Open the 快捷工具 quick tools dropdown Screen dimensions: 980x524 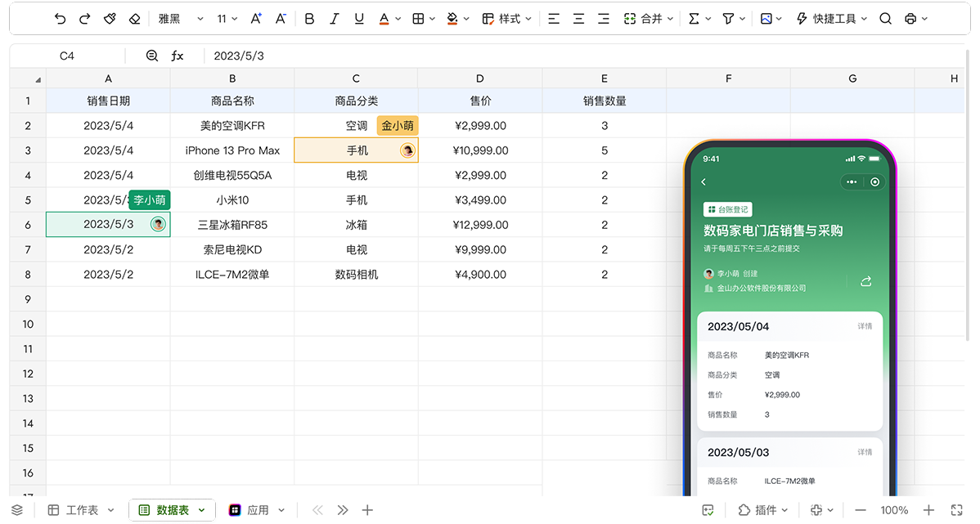coord(831,19)
